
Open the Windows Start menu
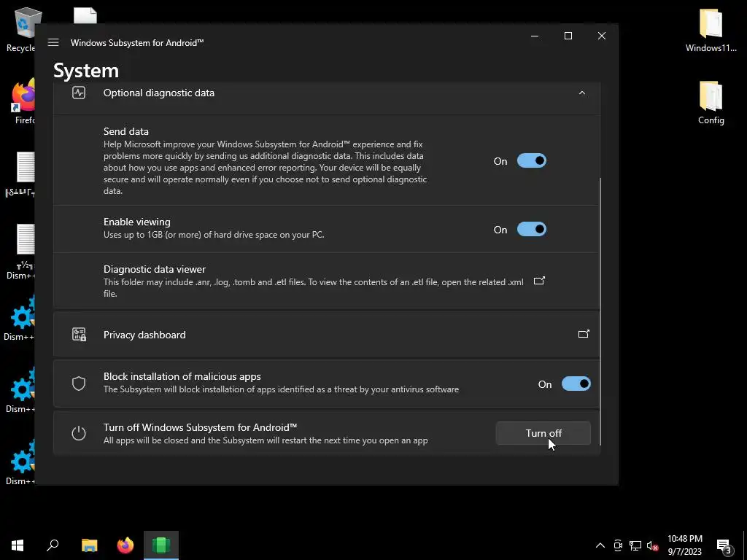[x=18, y=545]
